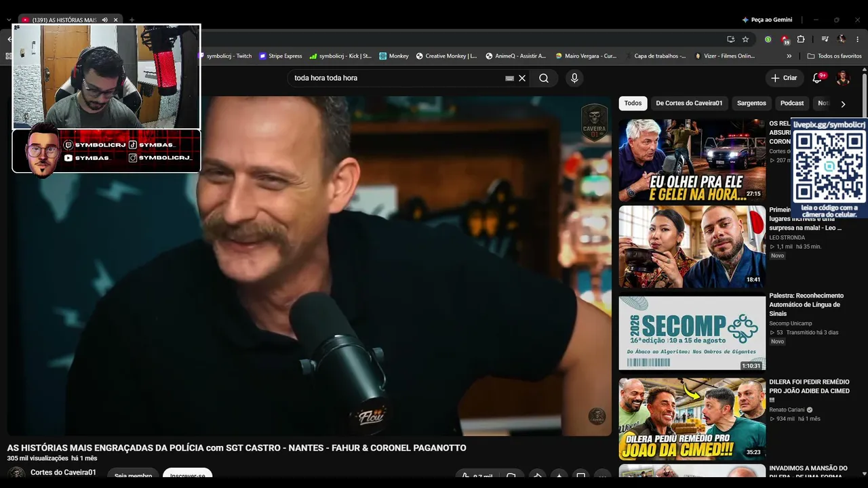Open the Stripe Express bookmark

tap(281, 56)
